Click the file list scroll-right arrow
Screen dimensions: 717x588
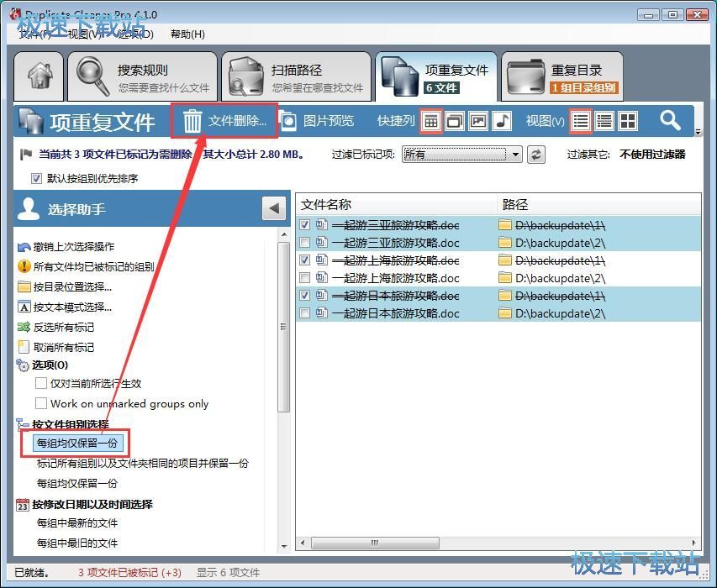pos(694,543)
